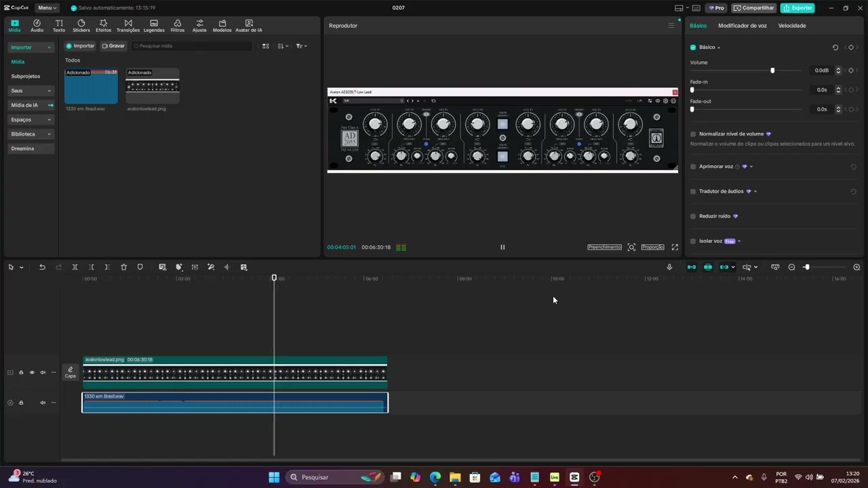Open the Mídia tab in top toolbar
Screen dimensions: 868x488
point(14,26)
